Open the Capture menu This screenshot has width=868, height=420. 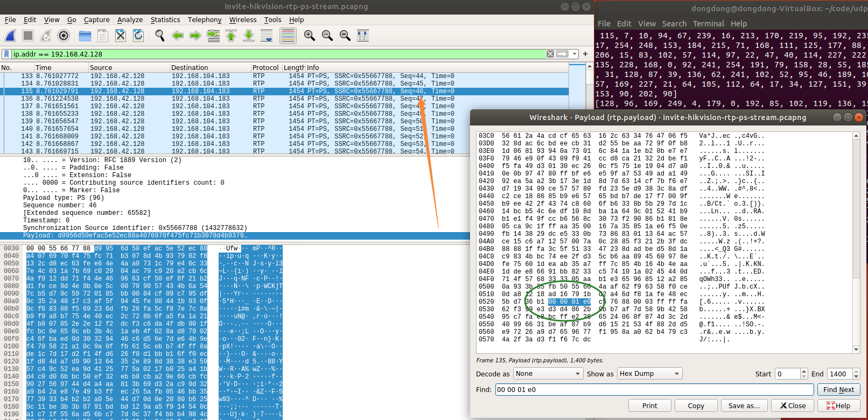(97, 20)
